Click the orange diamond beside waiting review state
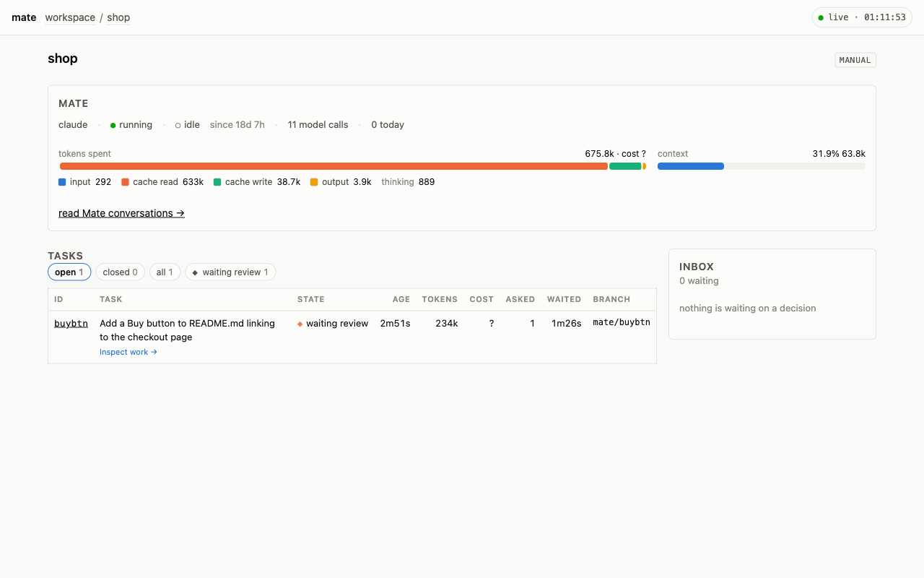 coord(300,324)
